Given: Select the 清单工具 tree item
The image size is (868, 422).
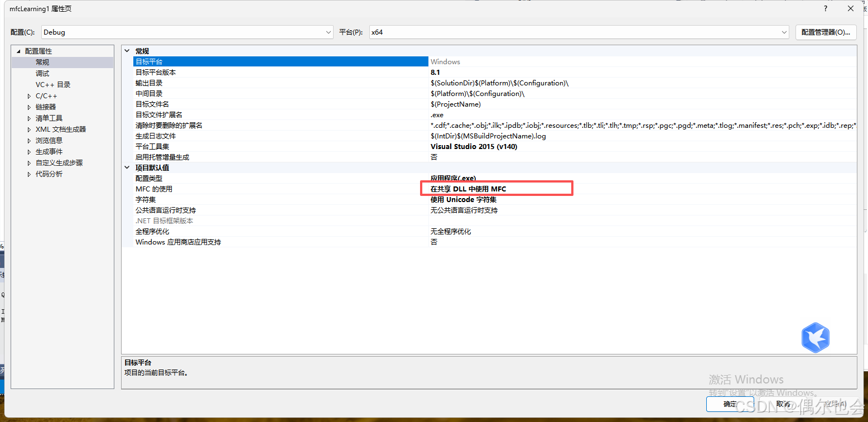Looking at the screenshot, I should point(49,118).
